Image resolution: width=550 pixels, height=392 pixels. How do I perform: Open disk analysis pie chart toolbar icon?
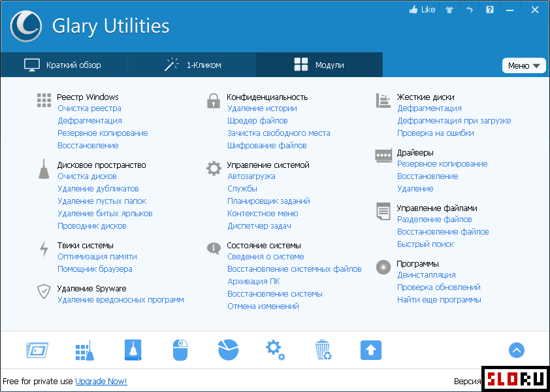pyautogui.click(x=229, y=350)
